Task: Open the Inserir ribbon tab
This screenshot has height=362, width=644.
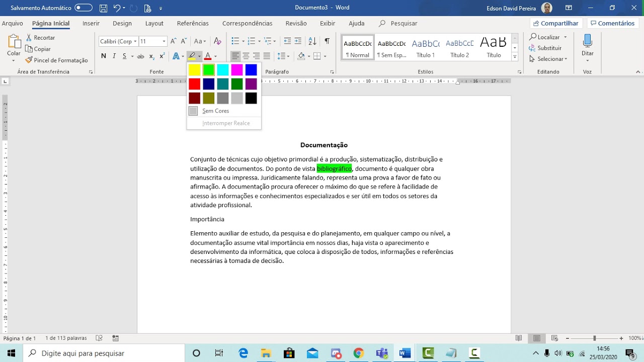Action: click(91, 23)
